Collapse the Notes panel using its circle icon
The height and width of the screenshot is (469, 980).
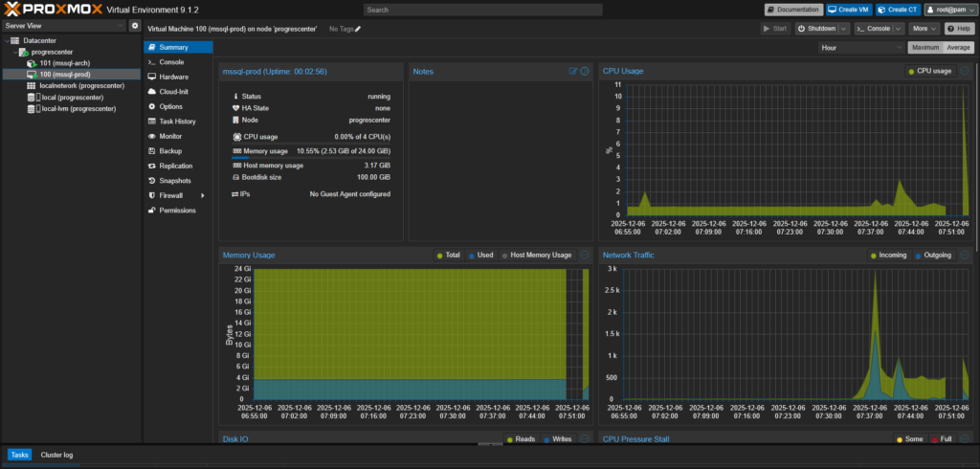point(585,71)
